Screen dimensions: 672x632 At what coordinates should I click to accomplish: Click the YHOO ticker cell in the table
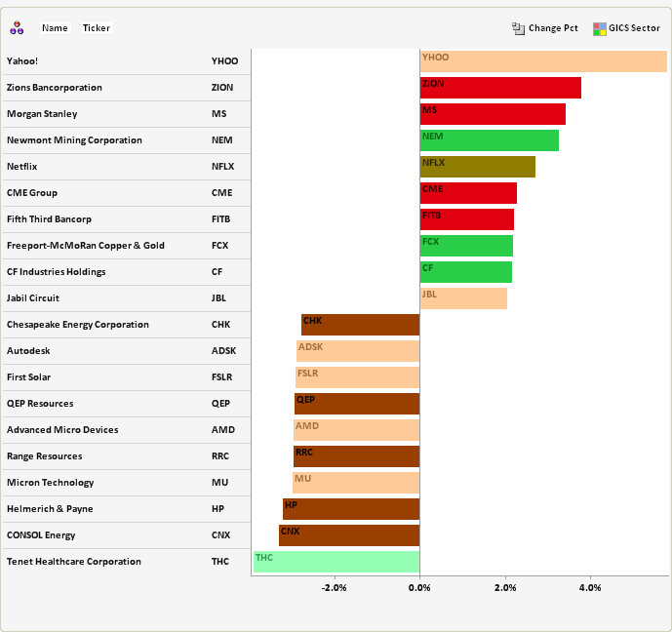(x=224, y=60)
